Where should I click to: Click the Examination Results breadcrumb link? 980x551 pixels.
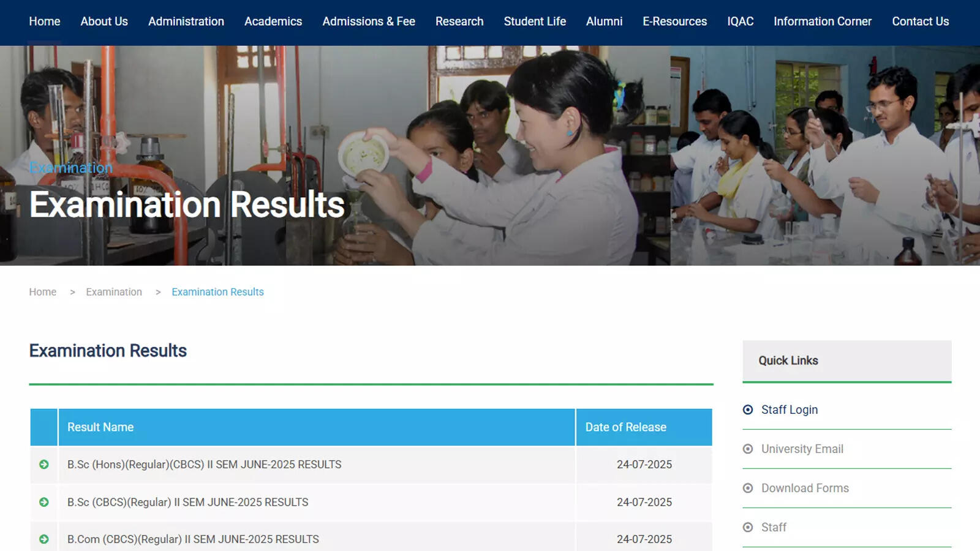point(217,292)
